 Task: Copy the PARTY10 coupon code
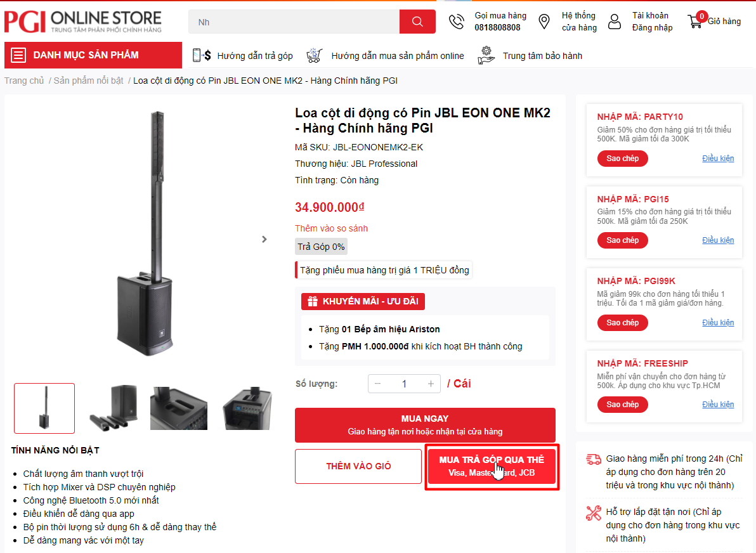coord(622,159)
